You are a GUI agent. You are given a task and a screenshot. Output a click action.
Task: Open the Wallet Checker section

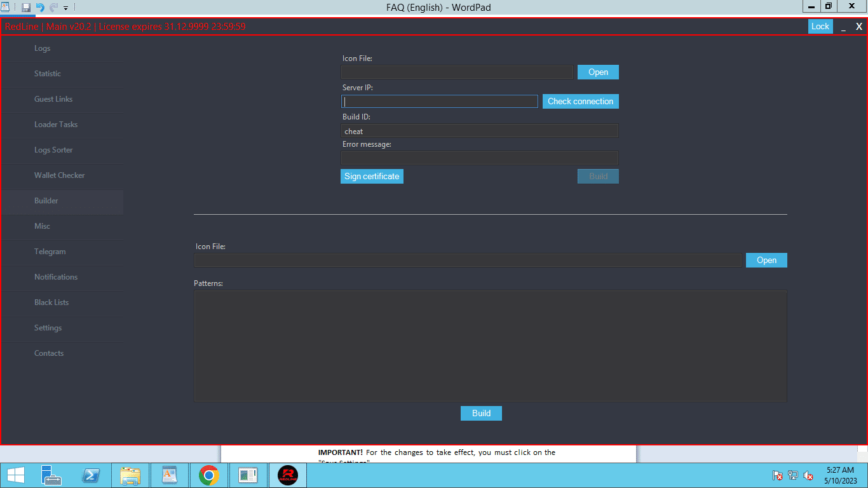click(x=62, y=175)
